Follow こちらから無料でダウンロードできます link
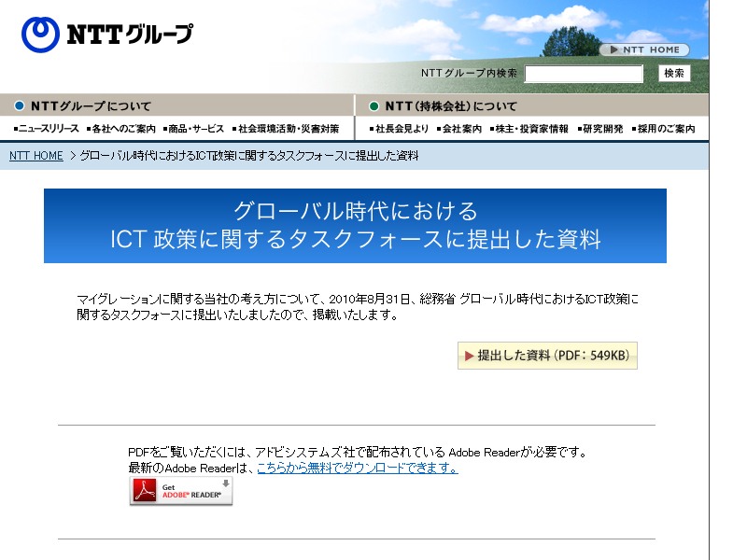The image size is (747, 560). (x=358, y=469)
